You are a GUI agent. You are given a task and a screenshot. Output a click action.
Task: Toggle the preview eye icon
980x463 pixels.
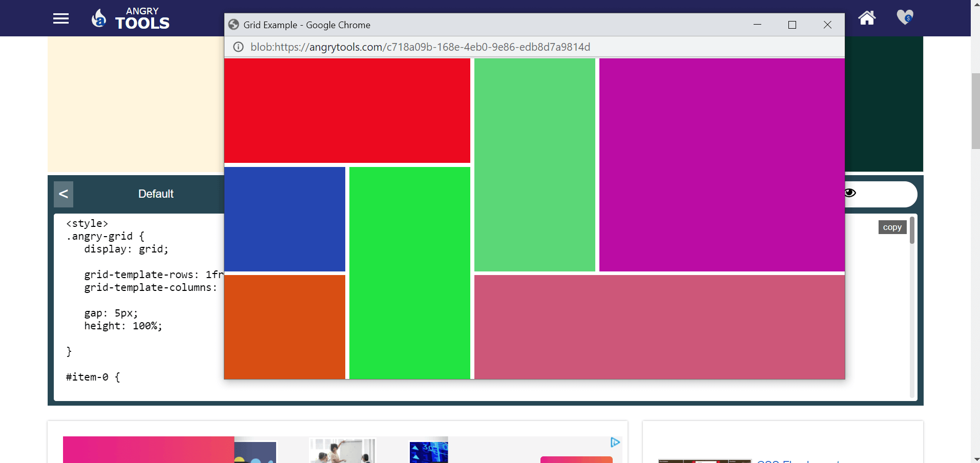[x=850, y=193]
